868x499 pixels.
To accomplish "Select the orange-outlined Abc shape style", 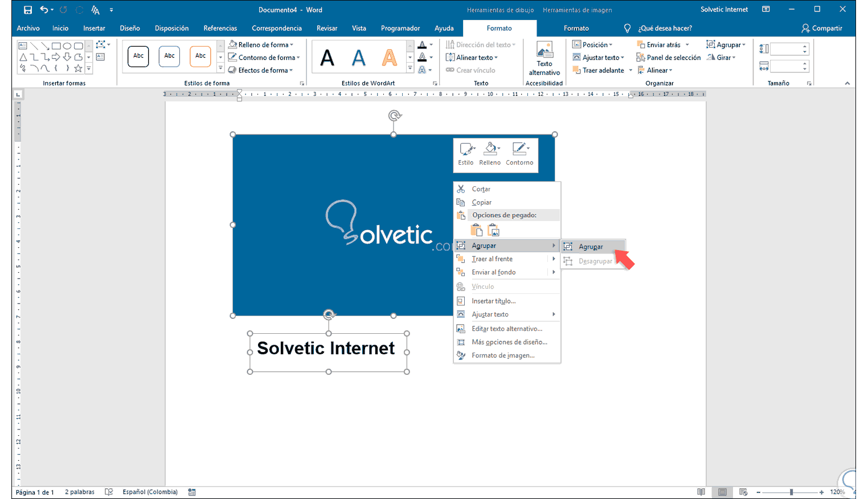I will [x=200, y=56].
